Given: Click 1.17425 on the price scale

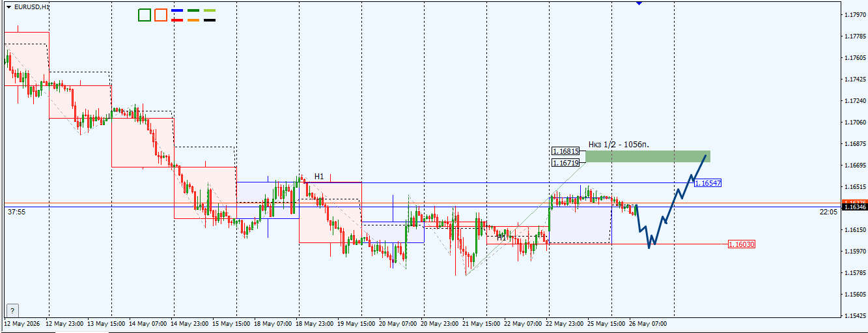Looking at the screenshot, I should point(854,80).
